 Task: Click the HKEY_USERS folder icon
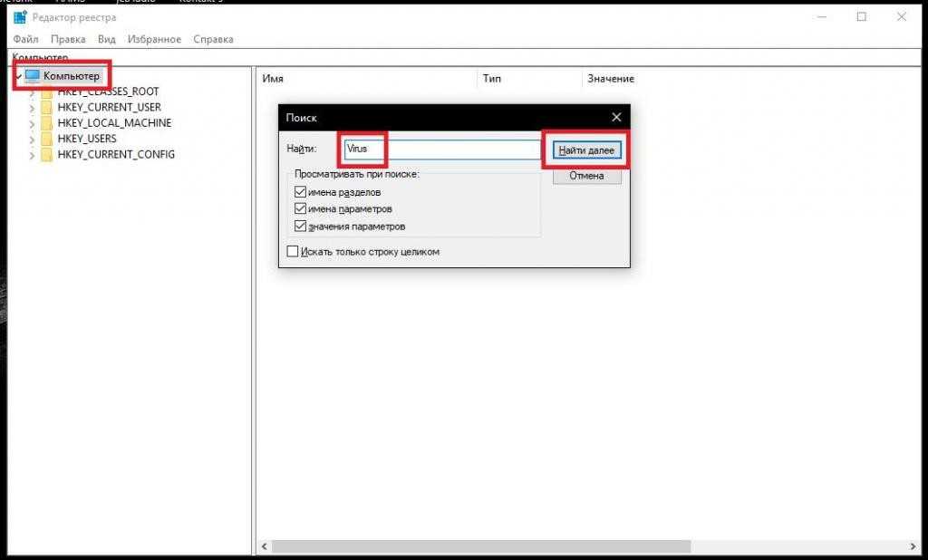coord(47,139)
